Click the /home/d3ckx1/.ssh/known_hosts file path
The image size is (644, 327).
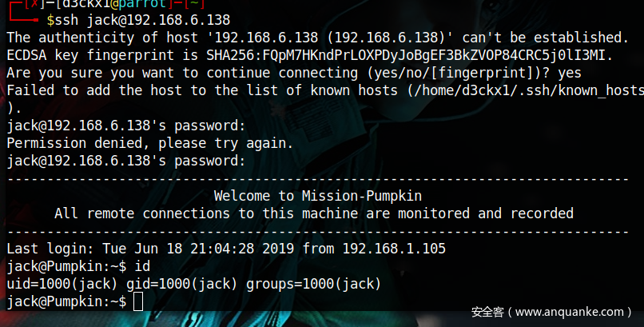[x=520, y=90]
